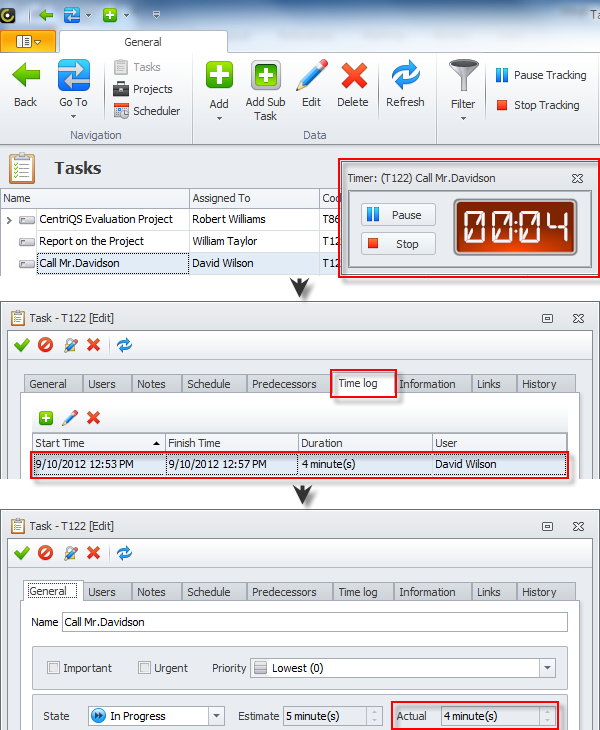
Task: Edit selected time log entry with pencil
Action: [x=70, y=418]
